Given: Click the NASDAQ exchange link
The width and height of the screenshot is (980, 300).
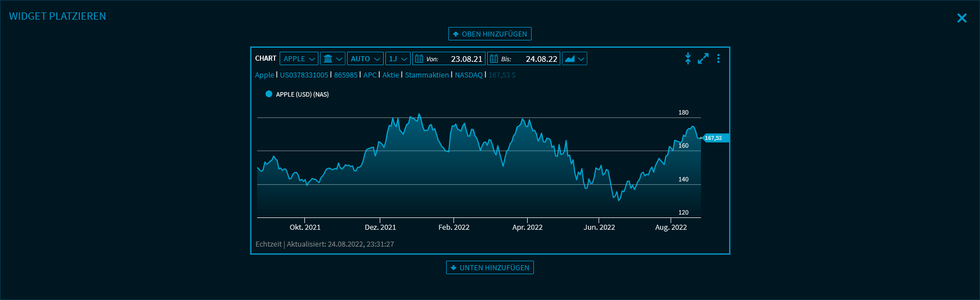Looking at the screenshot, I should point(469,75).
